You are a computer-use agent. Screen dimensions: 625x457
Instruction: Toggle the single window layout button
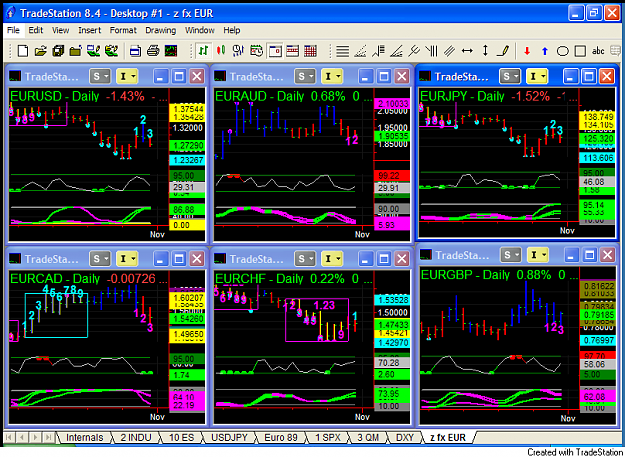click(x=275, y=51)
